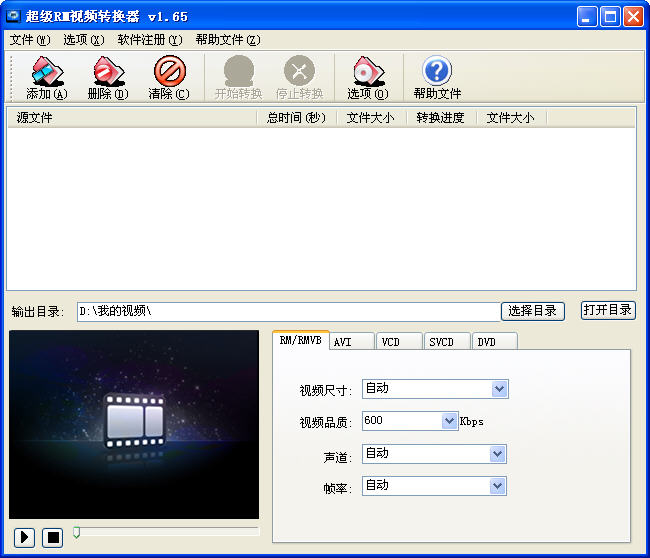Expand the 视频品质 Kbps dropdown
The image size is (650, 558).
pos(449,421)
